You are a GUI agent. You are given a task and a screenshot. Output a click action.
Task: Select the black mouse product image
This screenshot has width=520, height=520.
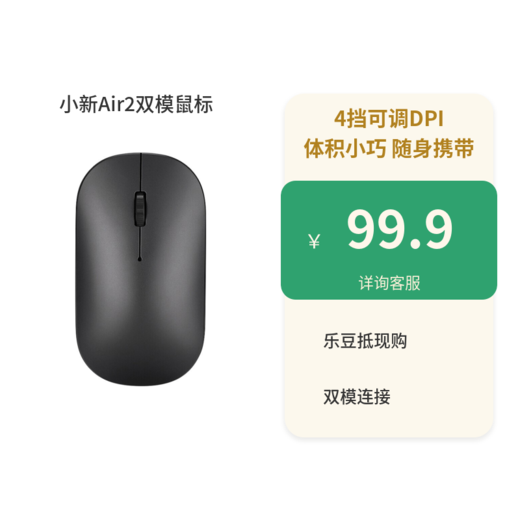(140, 269)
